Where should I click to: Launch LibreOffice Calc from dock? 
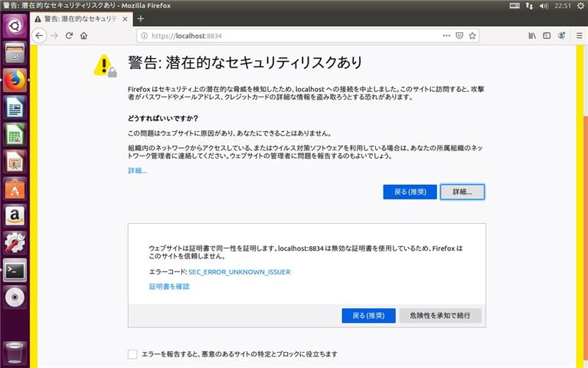click(x=15, y=135)
